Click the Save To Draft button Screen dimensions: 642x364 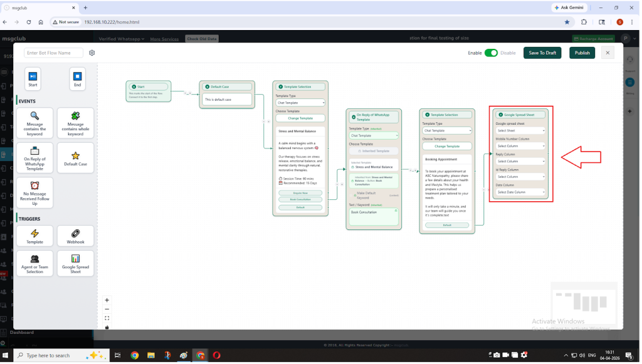pos(542,53)
